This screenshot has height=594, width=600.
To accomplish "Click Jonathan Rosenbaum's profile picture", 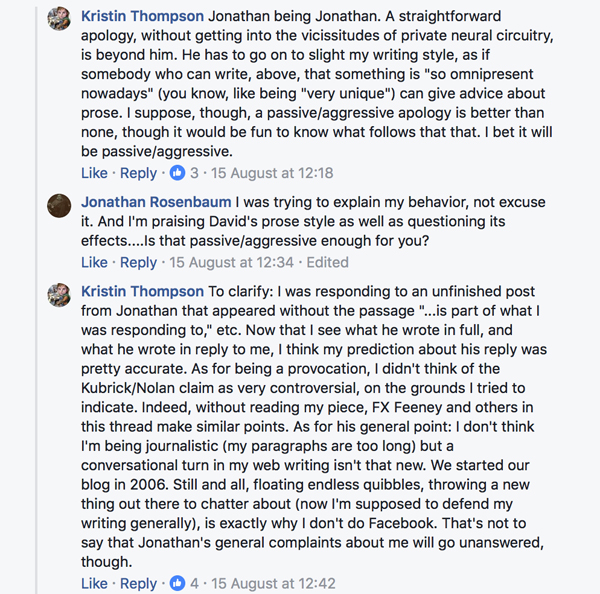I will point(60,204).
